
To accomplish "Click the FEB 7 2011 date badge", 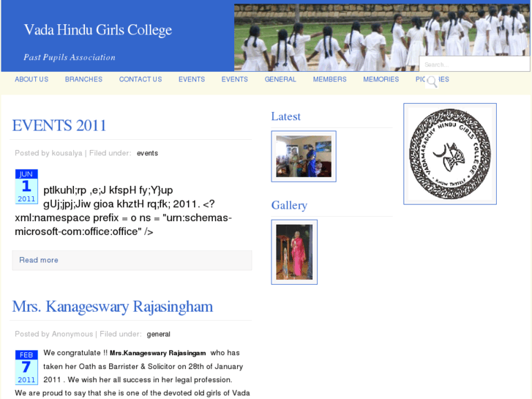I will tap(26, 368).
